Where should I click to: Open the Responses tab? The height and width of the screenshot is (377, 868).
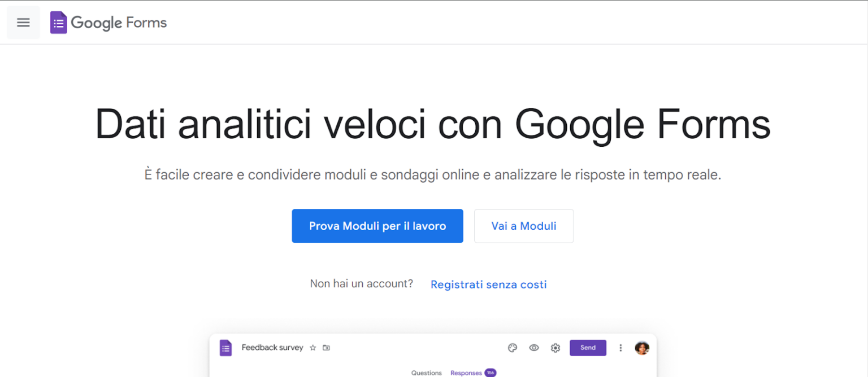tap(466, 372)
